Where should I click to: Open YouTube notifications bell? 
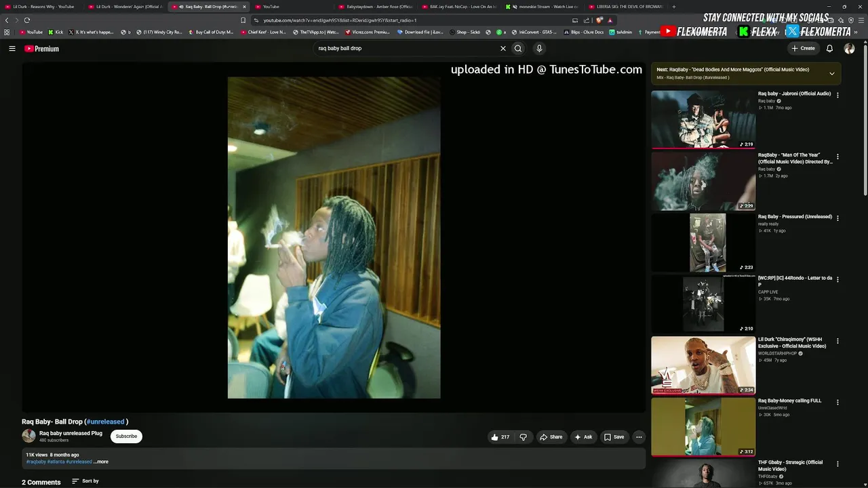click(x=829, y=49)
